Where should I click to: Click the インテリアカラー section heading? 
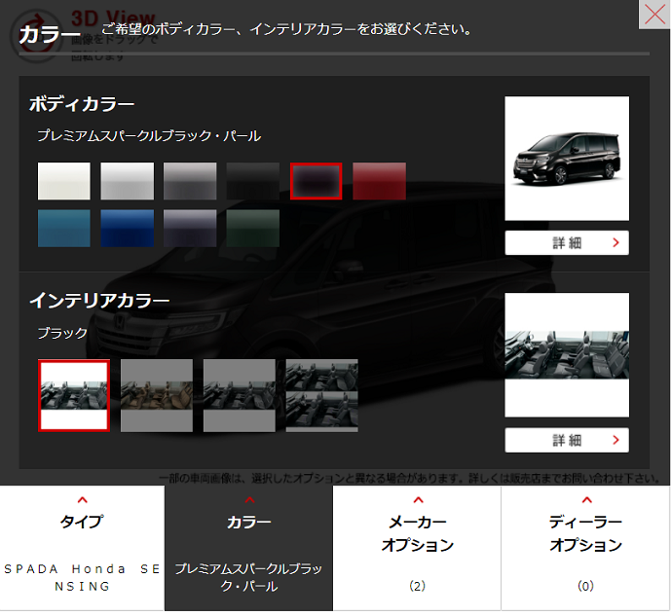99,301
